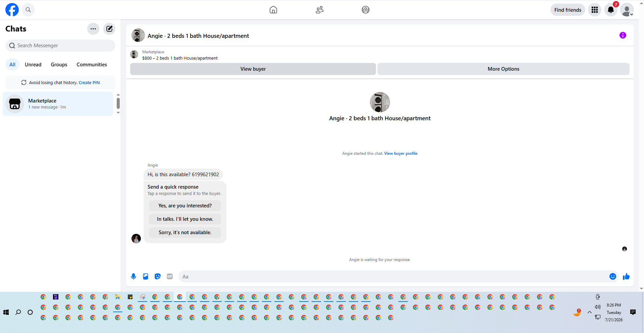The image size is (644, 333).
Task: Open the Windows action center
Action: (633, 312)
